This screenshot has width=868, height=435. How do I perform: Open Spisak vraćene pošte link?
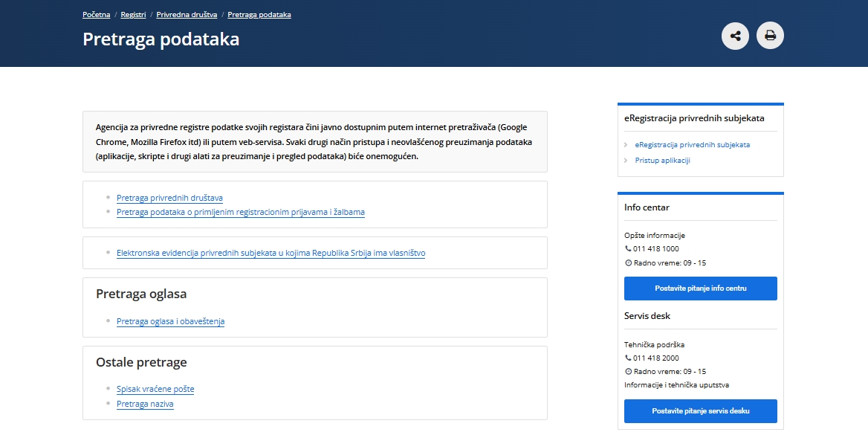[x=155, y=390]
